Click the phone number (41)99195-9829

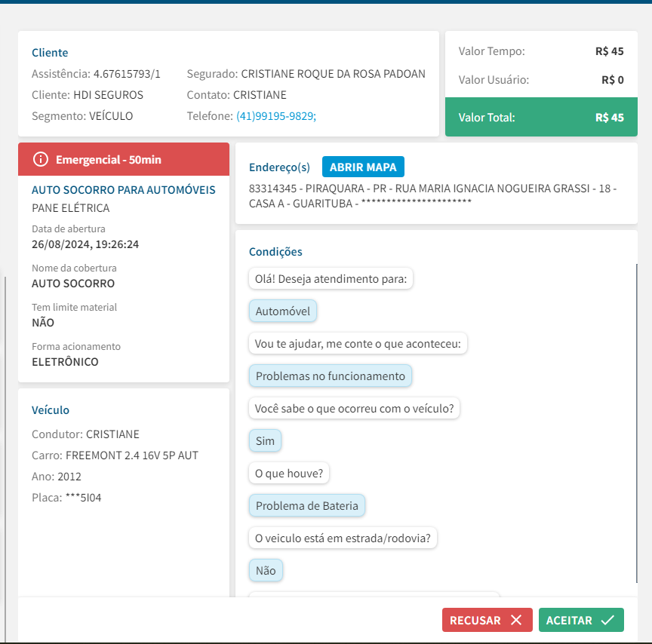point(276,116)
